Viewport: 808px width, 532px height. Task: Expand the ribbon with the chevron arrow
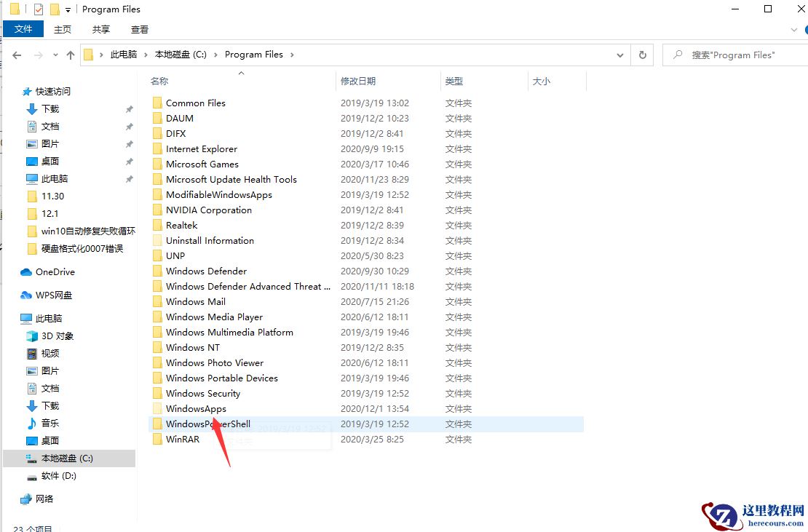796,29
